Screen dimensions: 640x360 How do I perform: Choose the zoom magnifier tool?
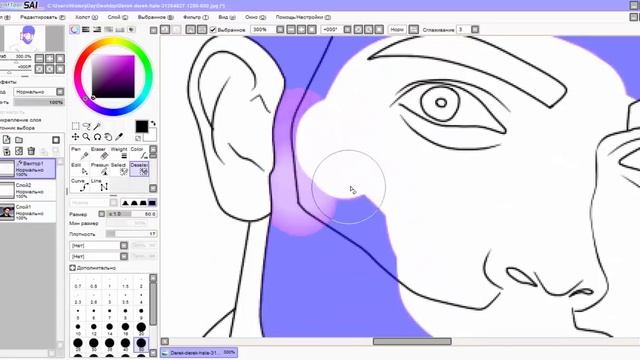click(x=87, y=137)
